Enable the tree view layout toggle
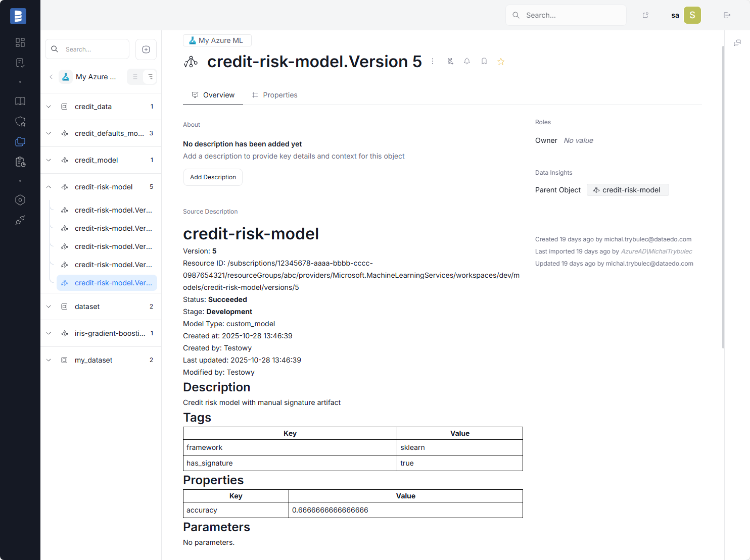The height and width of the screenshot is (560, 750). click(x=150, y=76)
